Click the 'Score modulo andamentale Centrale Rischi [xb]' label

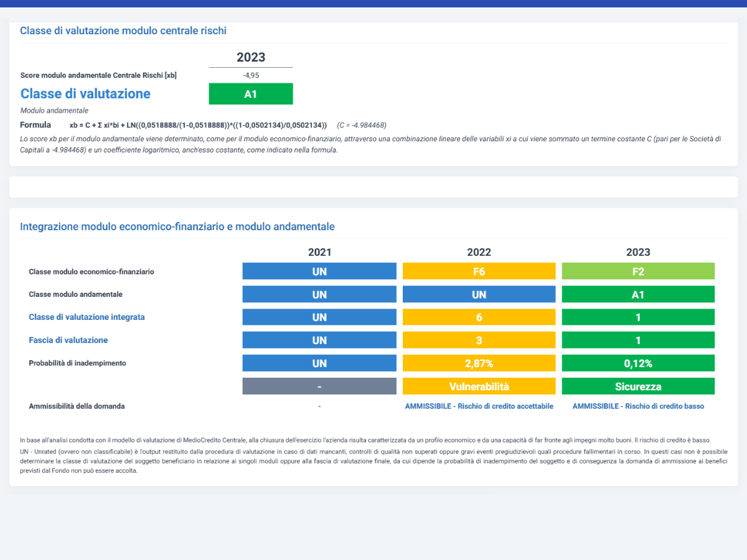(98, 75)
